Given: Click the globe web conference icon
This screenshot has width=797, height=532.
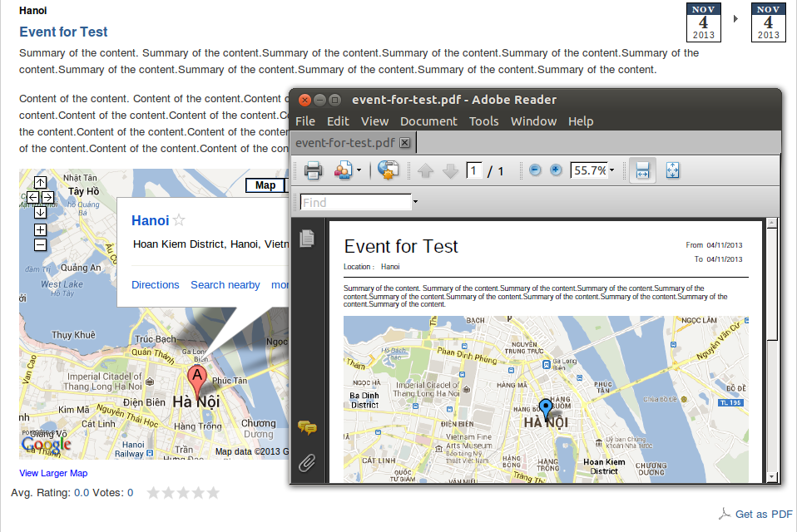Looking at the screenshot, I should pyautogui.click(x=389, y=170).
